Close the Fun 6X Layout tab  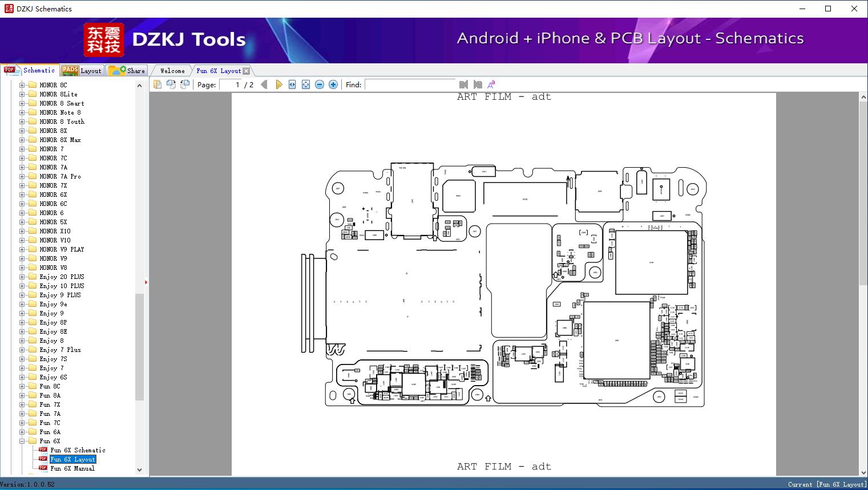(x=246, y=71)
